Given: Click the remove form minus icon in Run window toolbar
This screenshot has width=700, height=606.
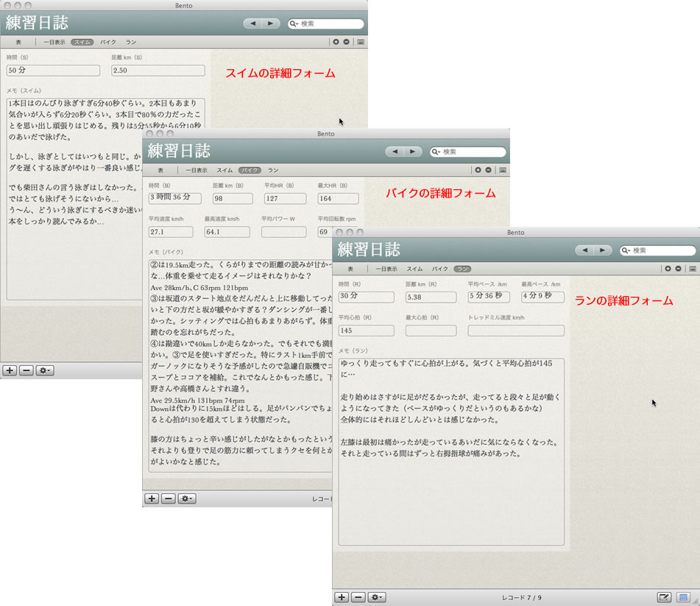Looking at the screenshot, I should [x=678, y=269].
